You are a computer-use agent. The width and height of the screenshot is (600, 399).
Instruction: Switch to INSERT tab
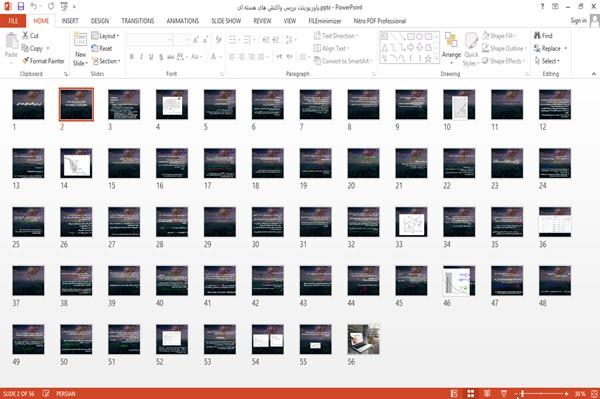(70, 21)
